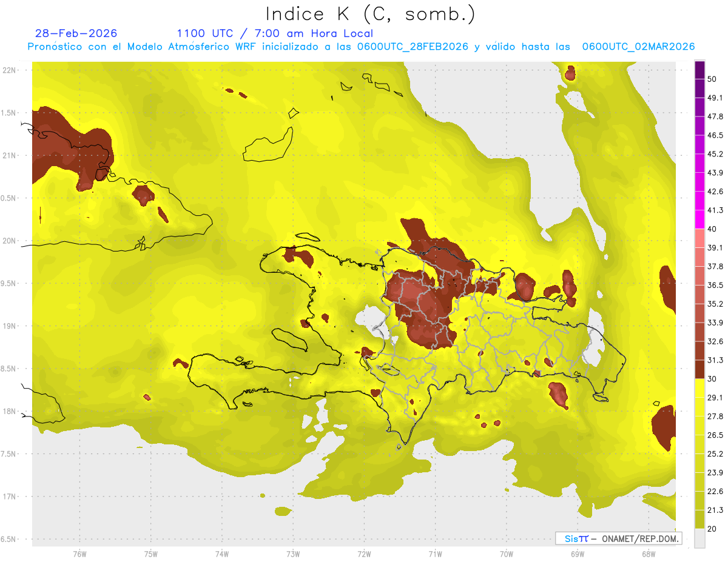Click the valid-until time '0600UTC_02MAR2026'
Image resolution: width=728 pixels, height=562 pixels.
[x=638, y=47]
